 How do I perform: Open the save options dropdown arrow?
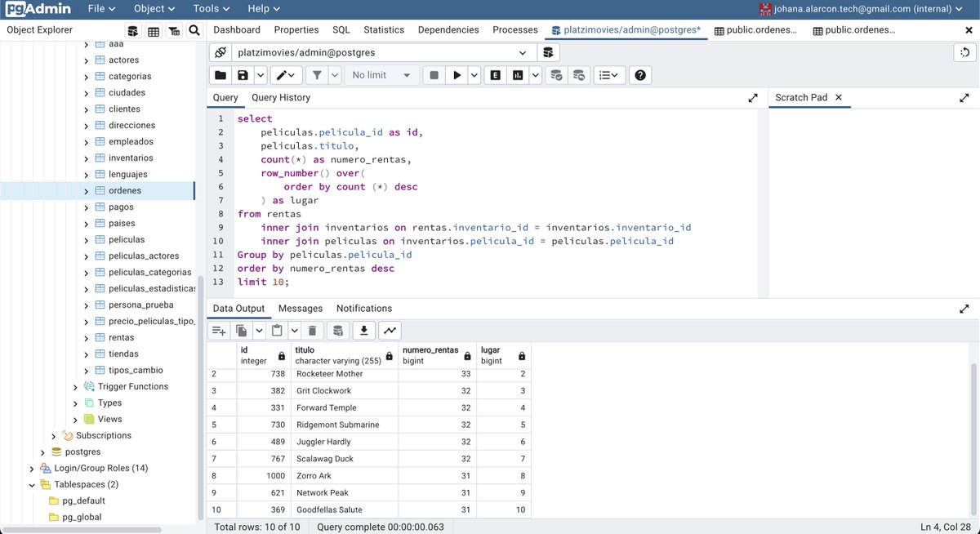(x=261, y=75)
